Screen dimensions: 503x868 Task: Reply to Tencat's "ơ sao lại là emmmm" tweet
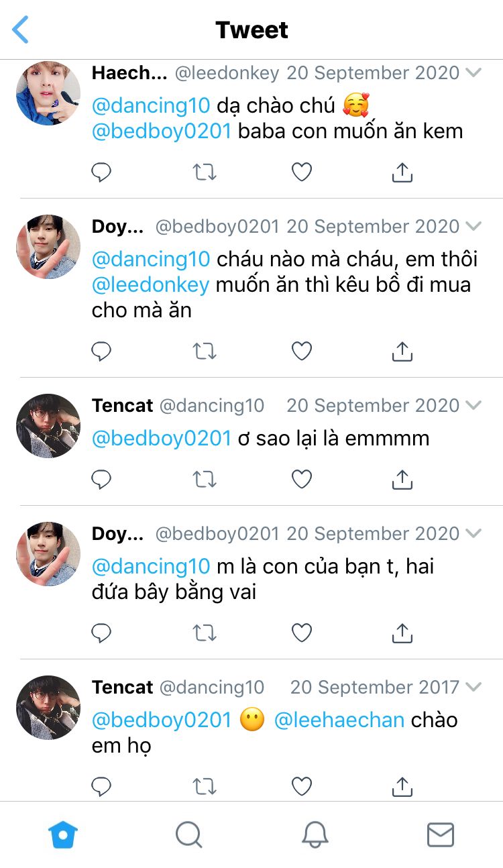(101, 479)
